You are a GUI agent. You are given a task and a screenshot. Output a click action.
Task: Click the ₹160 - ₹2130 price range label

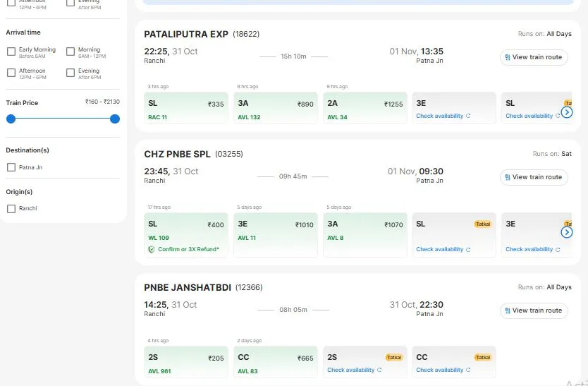(x=102, y=102)
